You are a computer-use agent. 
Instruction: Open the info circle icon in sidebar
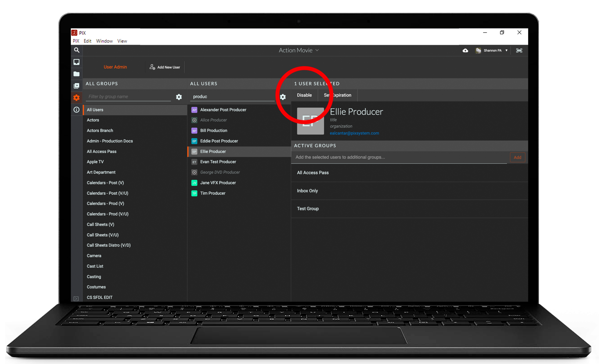click(x=76, y=110)
